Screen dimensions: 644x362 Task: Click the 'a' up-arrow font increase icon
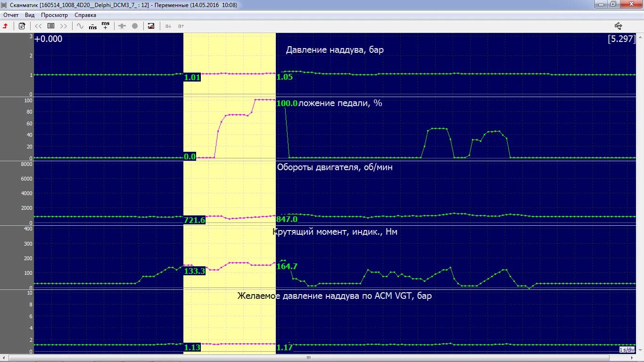(x=181, y=26)
